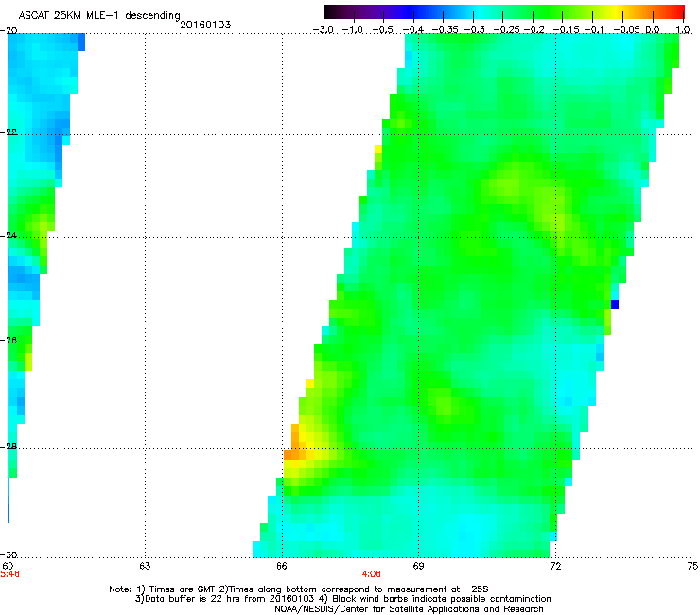This screenshot has width=700, height=615.
Task: Click the '-24' latitude axis label
Action: pyautogui.click(x=9, y=235)
